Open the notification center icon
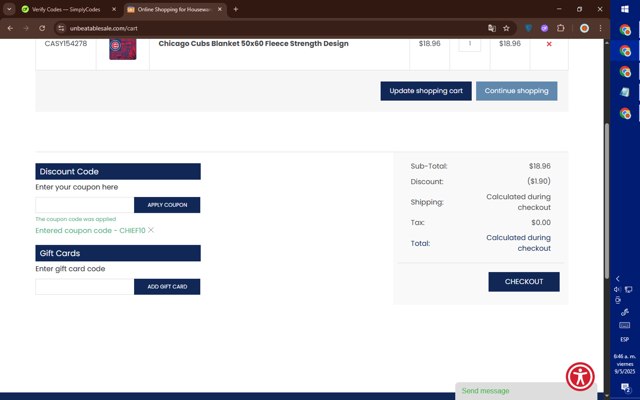 pos(625,387)
